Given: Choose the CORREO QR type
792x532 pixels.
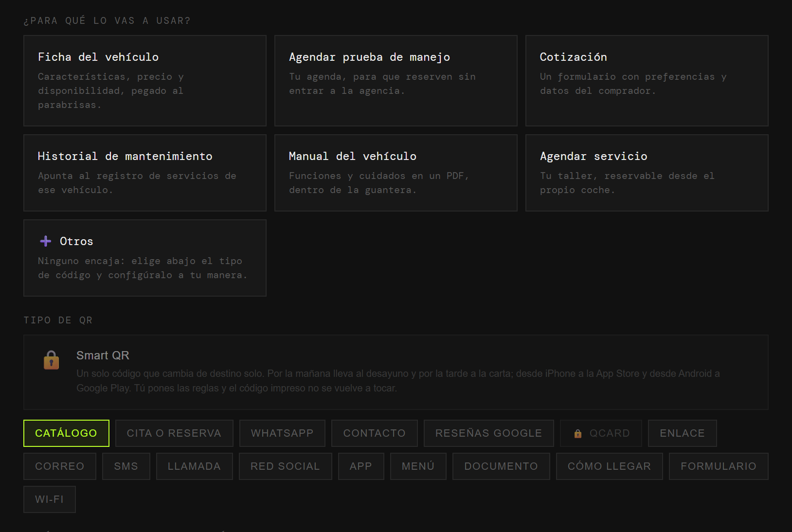Looking at the screenshot, I should (x=60, y=466).
